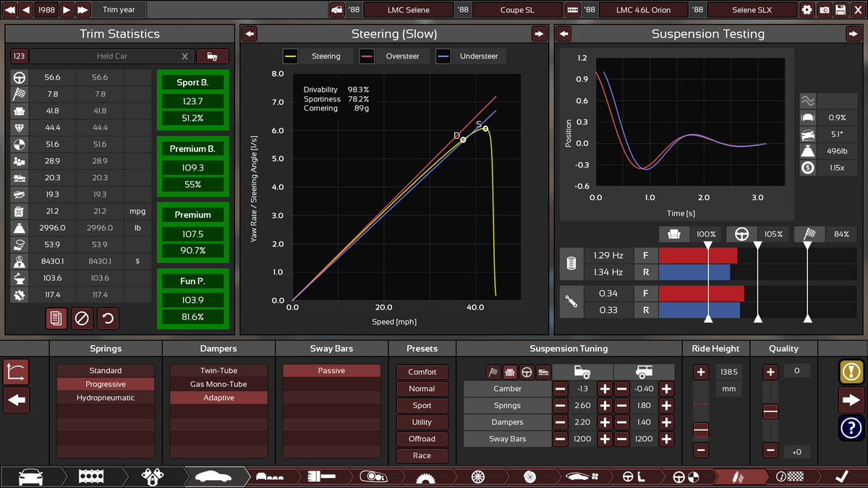Click the graph curve icon at left
Viewport: 868px width, 488px height.
pos(16,372)
